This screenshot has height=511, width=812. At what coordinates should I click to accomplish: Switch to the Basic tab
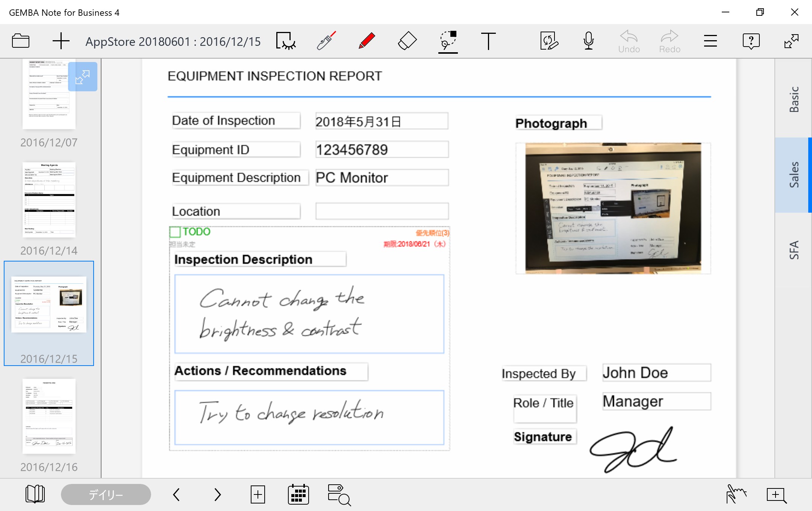tap(794, 99)
